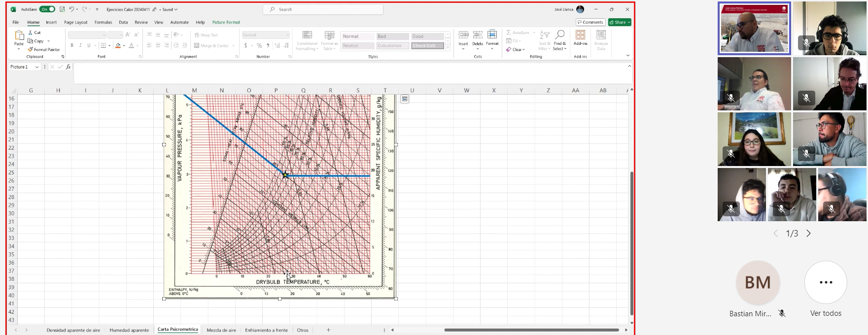Click the Insert Function fx icon
Image resolution: width=868 pixels, height=335 pixels.
pyautogui.click(x=68, y=67)
